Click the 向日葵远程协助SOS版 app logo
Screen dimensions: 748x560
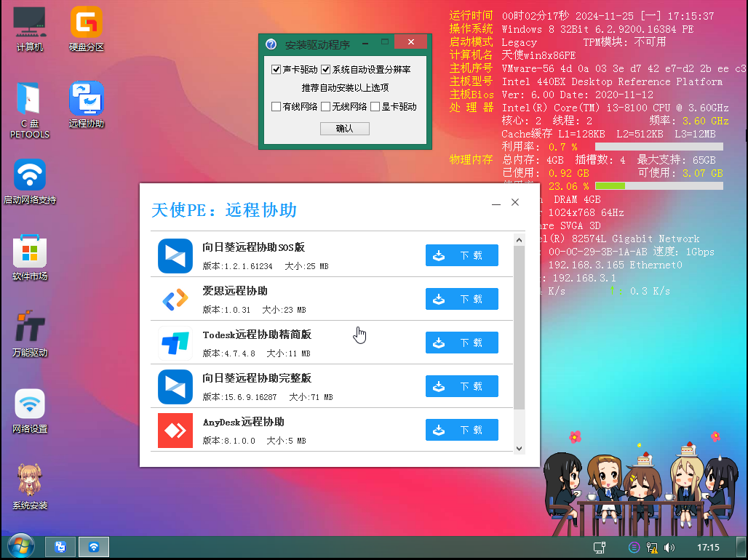175,256
